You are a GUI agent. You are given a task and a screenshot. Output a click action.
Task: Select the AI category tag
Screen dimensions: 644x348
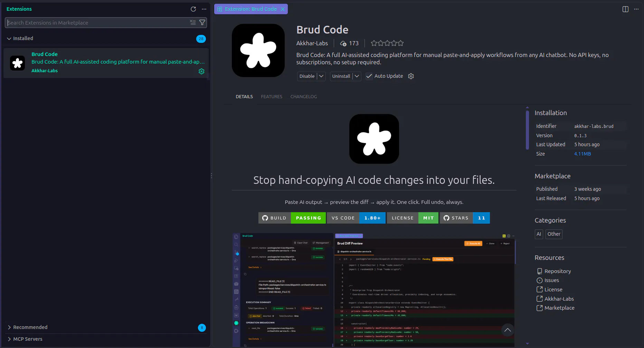coord(539,234)
